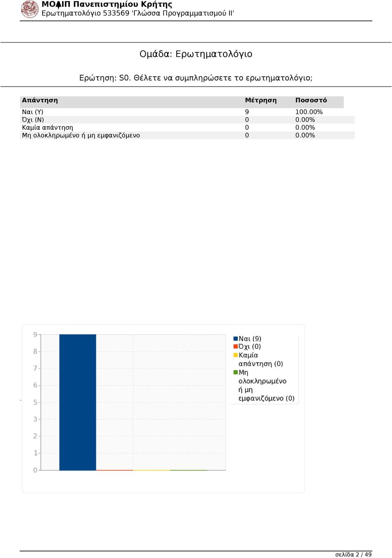Click the Μη ολοκληρωμένο ή μη εμφανιζόμενο row label
This screenshot has height=558, width=392.
[x=81, y=135]
